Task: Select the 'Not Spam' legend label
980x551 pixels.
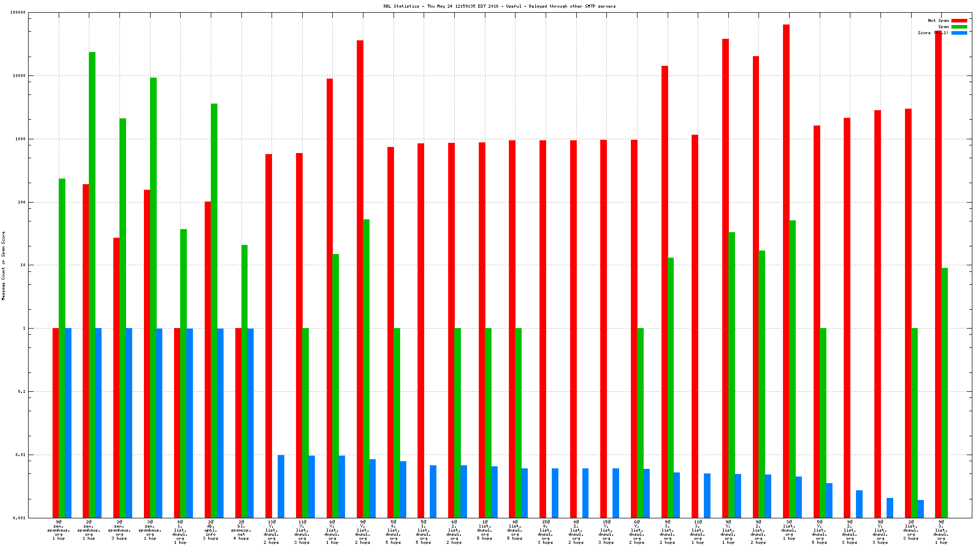Action: [938, 21]
